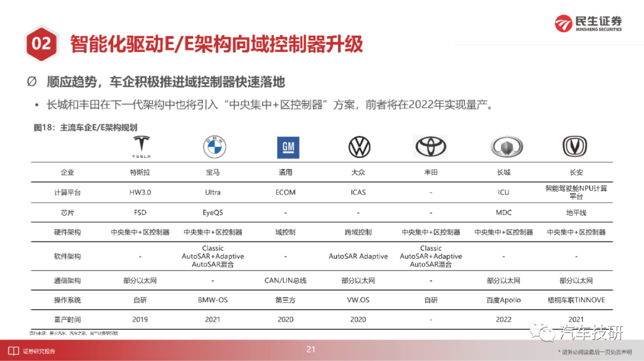Click the 大众 cell
Image resolution: width=644 pixels, height=361 pixels.
358,173
